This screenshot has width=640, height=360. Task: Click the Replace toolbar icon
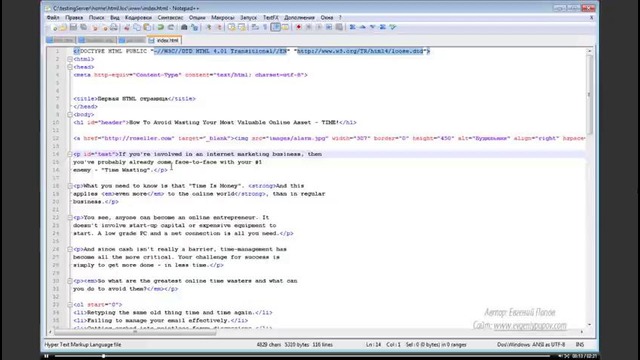(194, 27)
